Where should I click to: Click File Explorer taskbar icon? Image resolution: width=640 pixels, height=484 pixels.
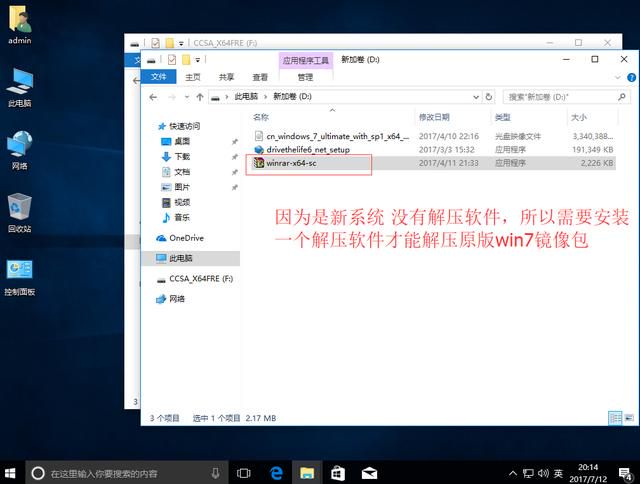click(x=307, y=473)
